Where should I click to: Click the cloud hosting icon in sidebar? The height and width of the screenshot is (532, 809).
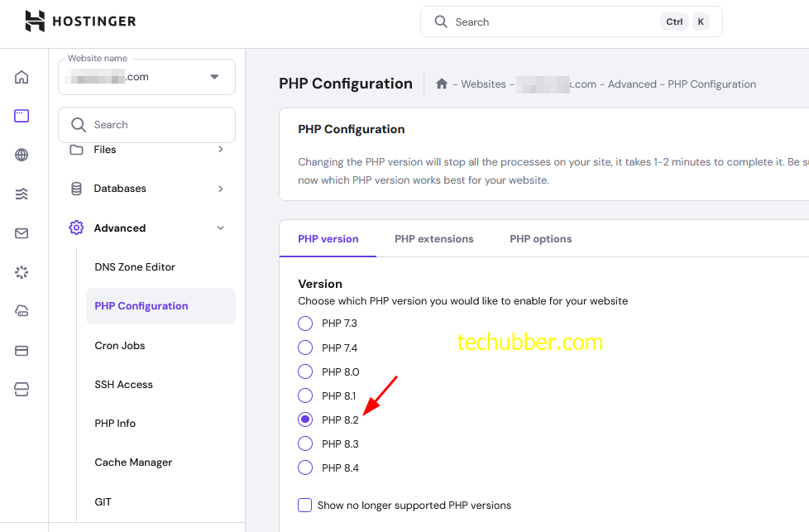point(22,311)
